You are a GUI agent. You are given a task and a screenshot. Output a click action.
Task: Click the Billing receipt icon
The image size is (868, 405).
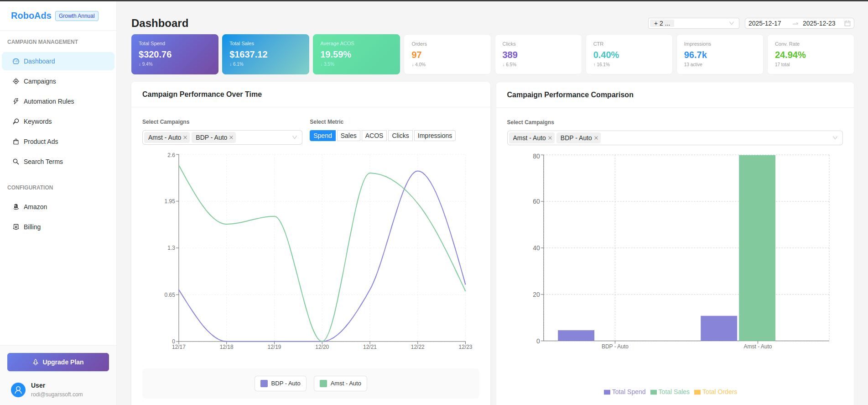(x=16, y=227)
